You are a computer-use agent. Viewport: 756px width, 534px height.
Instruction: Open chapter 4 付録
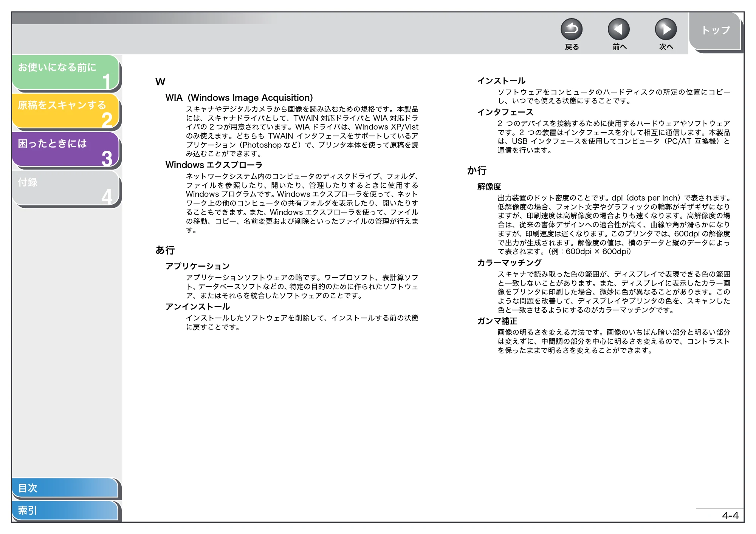[x=66, y=188]
